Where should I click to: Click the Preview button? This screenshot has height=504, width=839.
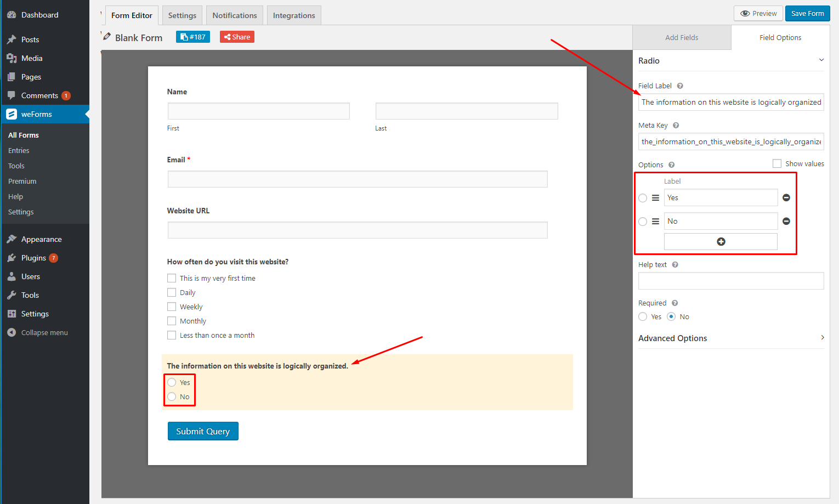758,14
